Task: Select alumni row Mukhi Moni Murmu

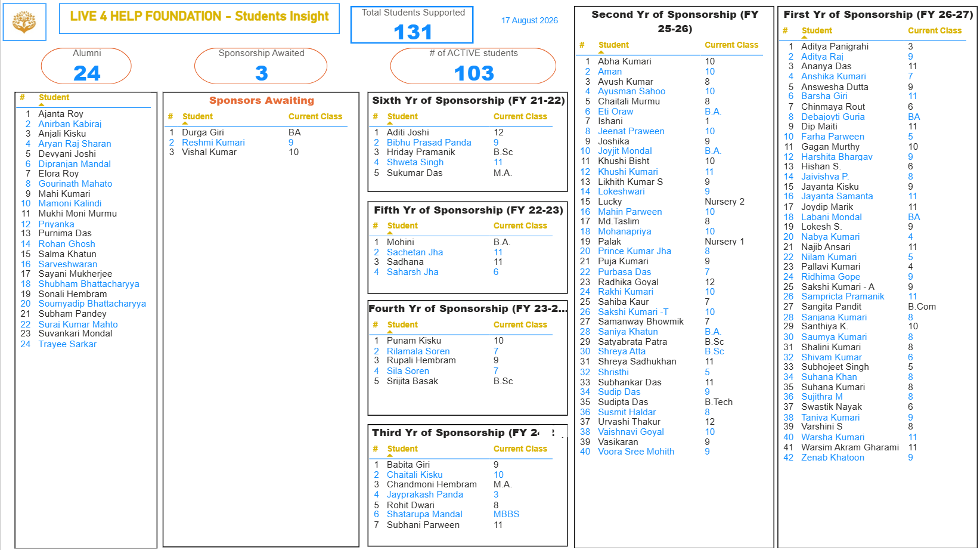Action: point(83,214)
